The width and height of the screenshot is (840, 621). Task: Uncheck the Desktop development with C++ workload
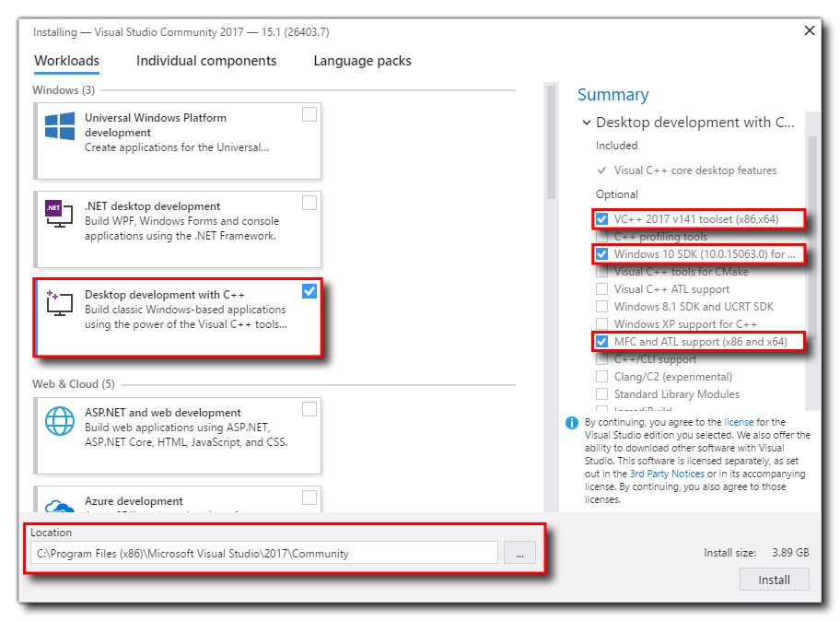(x=309, y=291)
